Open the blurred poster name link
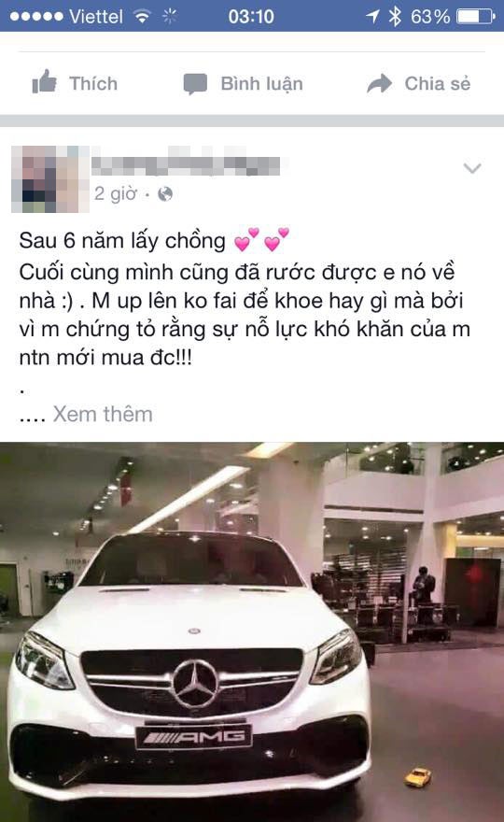Viewport: 504px width, 822px height. click(186, 164)
